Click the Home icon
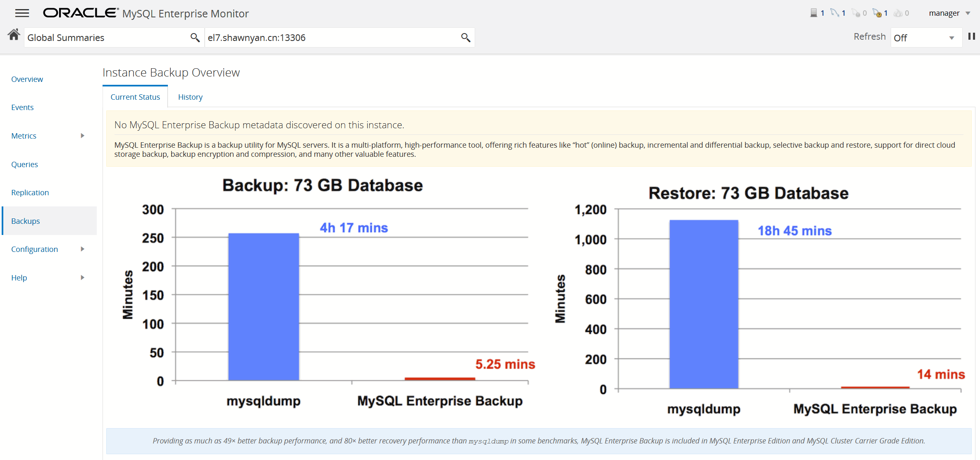Screen dimensions: 980x460 (14, 35)
